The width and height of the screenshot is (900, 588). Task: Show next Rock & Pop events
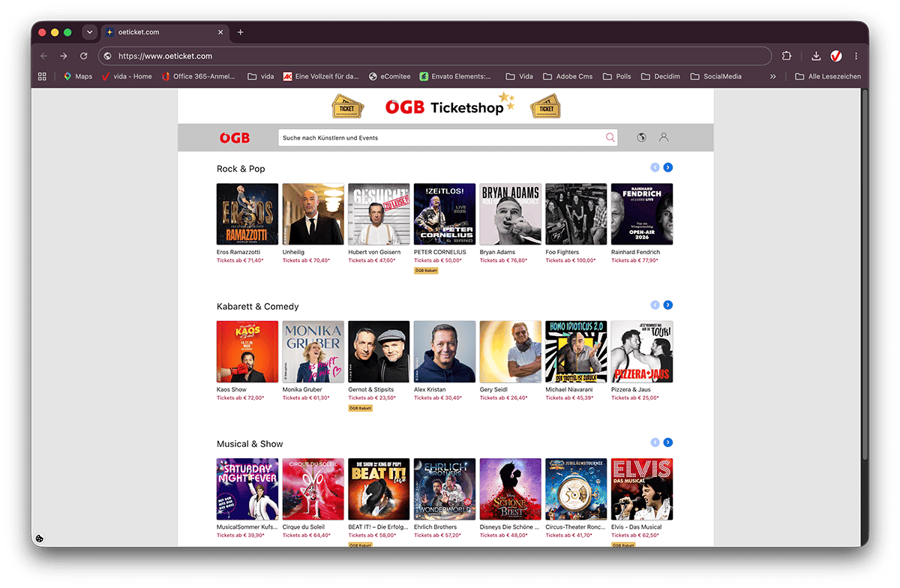coord(668,167)
